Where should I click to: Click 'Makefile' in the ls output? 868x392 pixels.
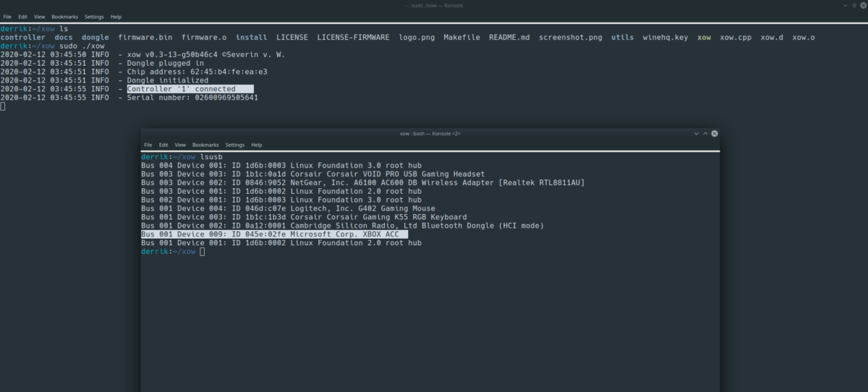pyautogui.click(x=462, y=37)
